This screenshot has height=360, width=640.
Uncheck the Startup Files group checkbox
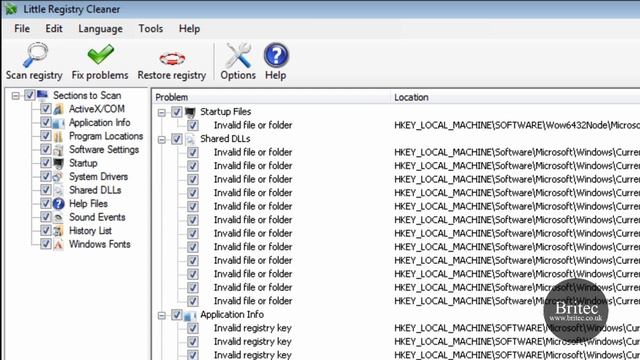coord(176,112)
